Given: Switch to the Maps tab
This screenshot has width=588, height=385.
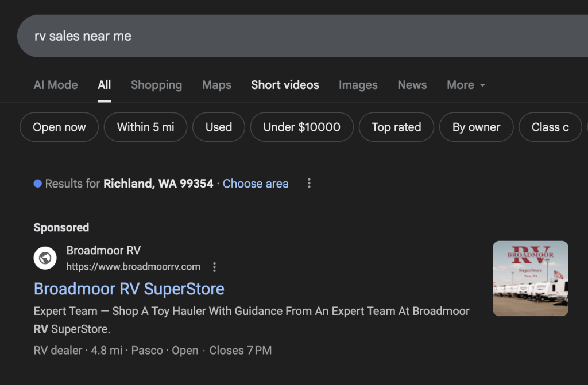Looking at the screenshot, I should pos(216,85).
